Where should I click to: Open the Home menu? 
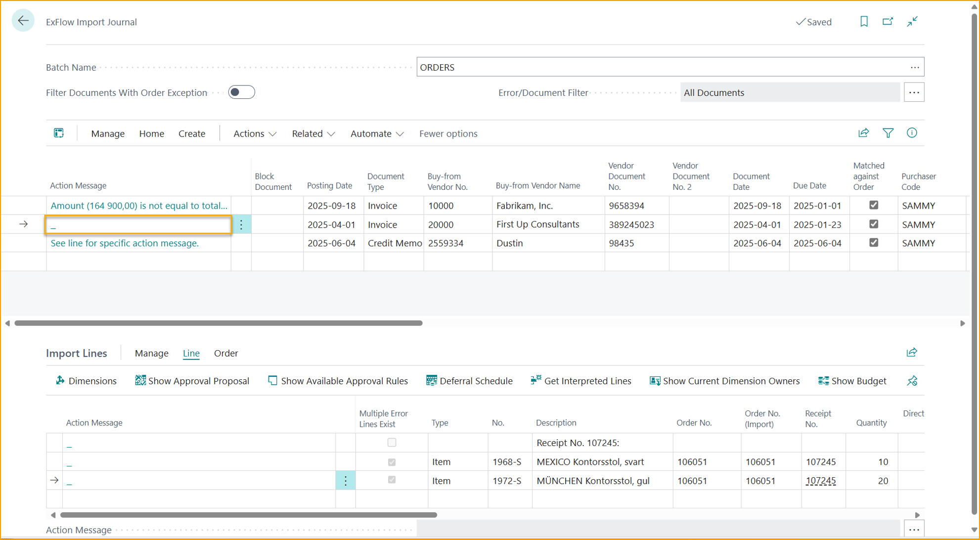pyautogui.click(x=151, y=134)
